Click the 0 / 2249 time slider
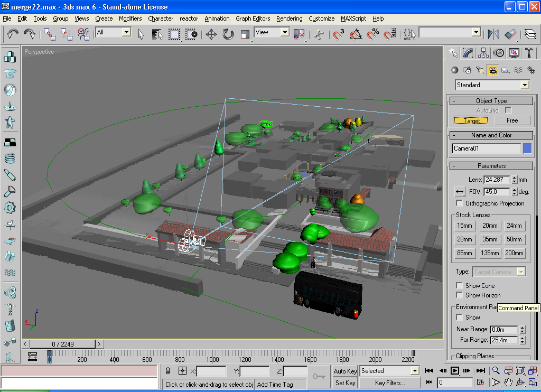541x392 pixels. [x=63, y=344]
